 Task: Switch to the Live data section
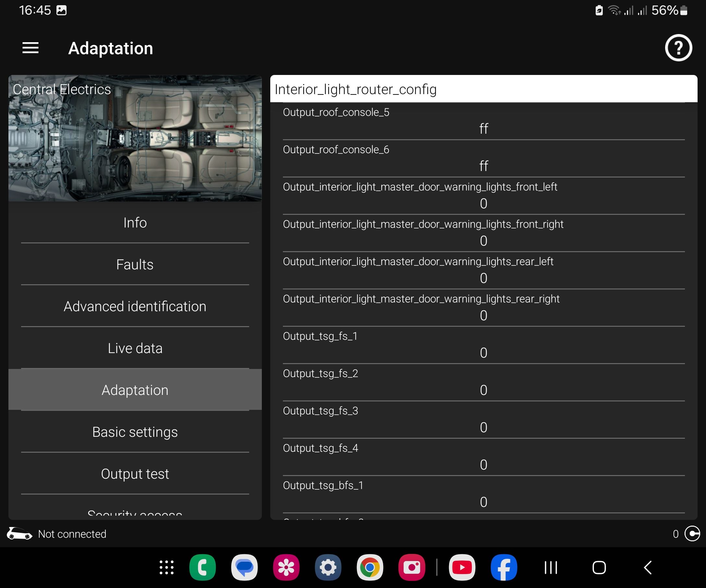coord(135,348)
